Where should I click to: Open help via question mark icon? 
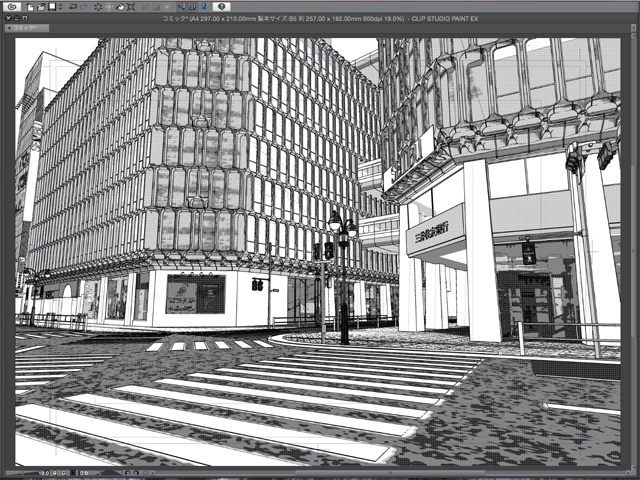point(221,7)
